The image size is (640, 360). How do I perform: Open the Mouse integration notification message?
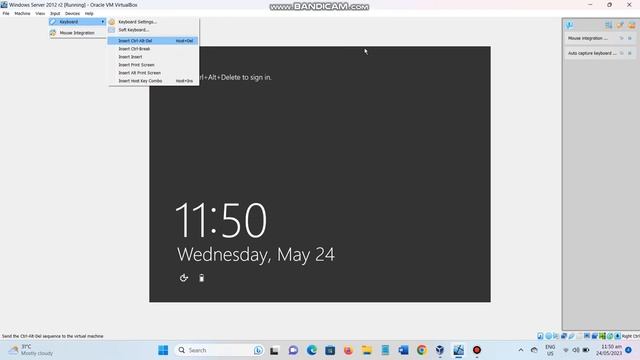pos(587,38)
